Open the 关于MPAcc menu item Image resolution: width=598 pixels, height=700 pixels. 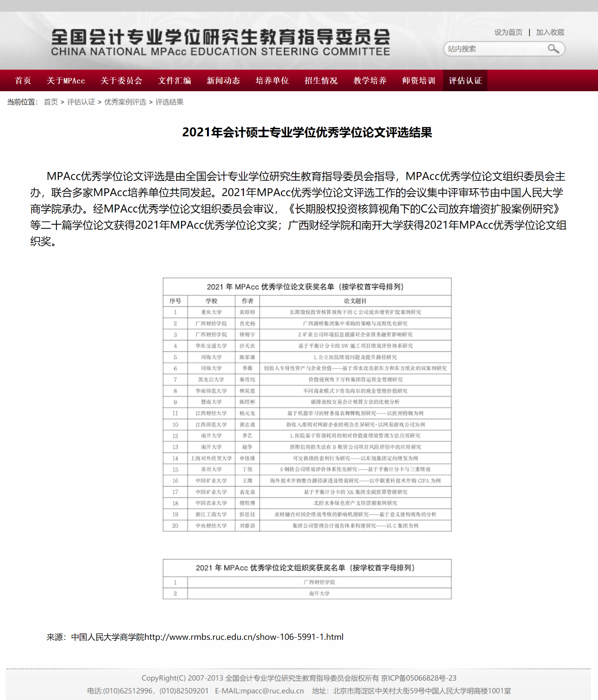coord(66,80)
